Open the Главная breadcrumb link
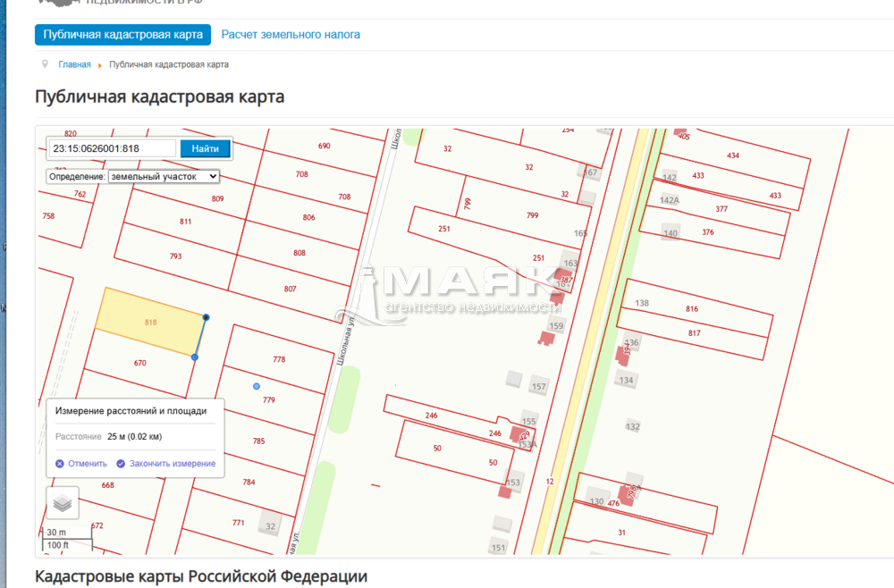Screen dimensions: 894x588 (74, 64)
